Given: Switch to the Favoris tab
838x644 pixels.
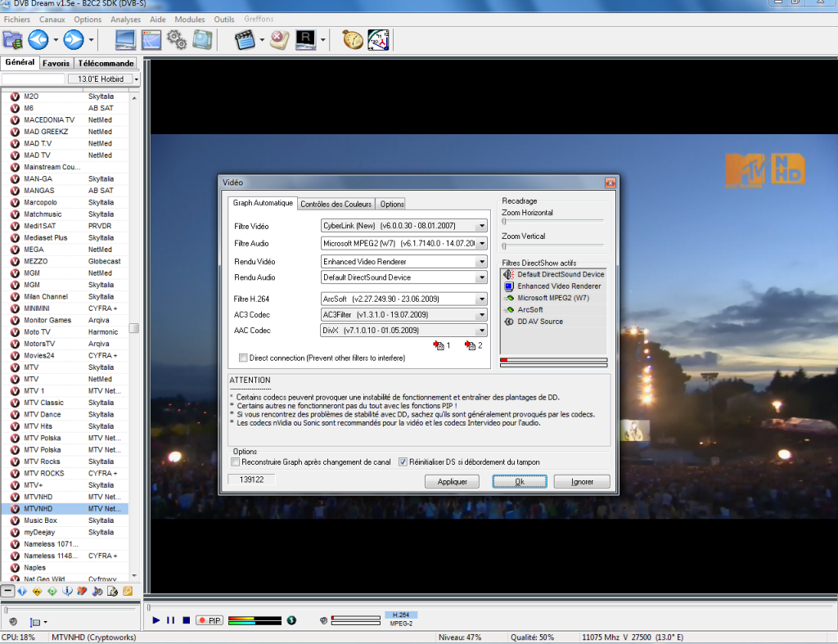Looking at the screenshot, I should (56, 63).
